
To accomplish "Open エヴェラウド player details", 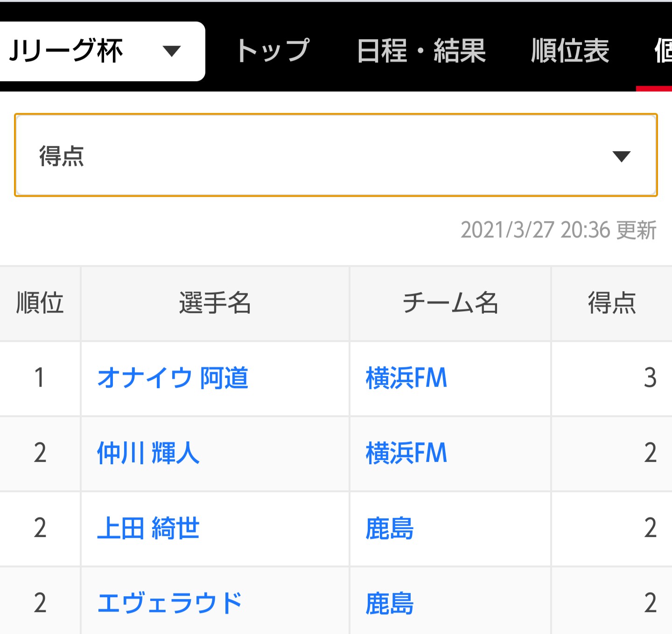I will point(170,603).
